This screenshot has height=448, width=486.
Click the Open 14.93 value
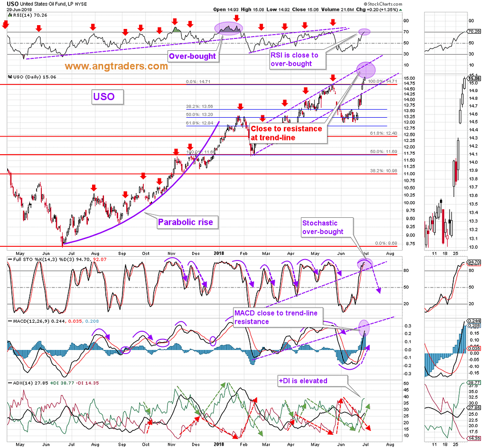click(x=225, y=9)
